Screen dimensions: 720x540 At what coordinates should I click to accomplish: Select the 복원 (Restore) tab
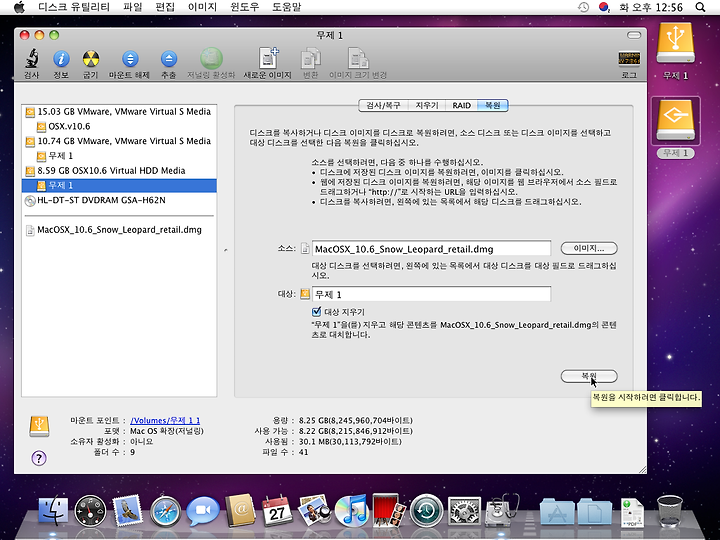tap(493, 105)
